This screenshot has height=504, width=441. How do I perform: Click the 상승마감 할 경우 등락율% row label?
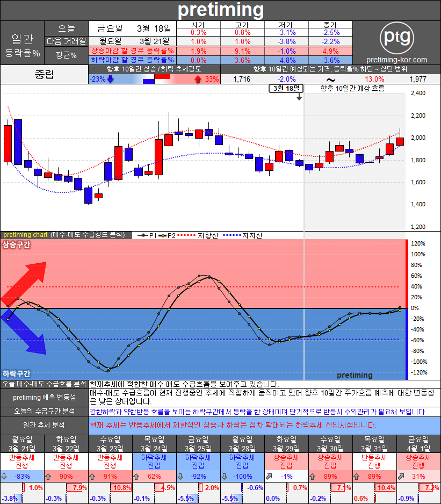[133, 51]
